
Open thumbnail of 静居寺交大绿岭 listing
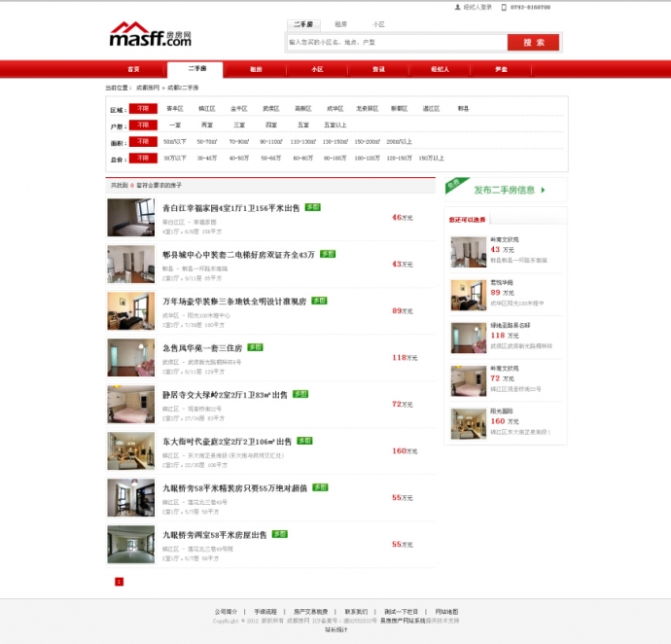(131, 405)
